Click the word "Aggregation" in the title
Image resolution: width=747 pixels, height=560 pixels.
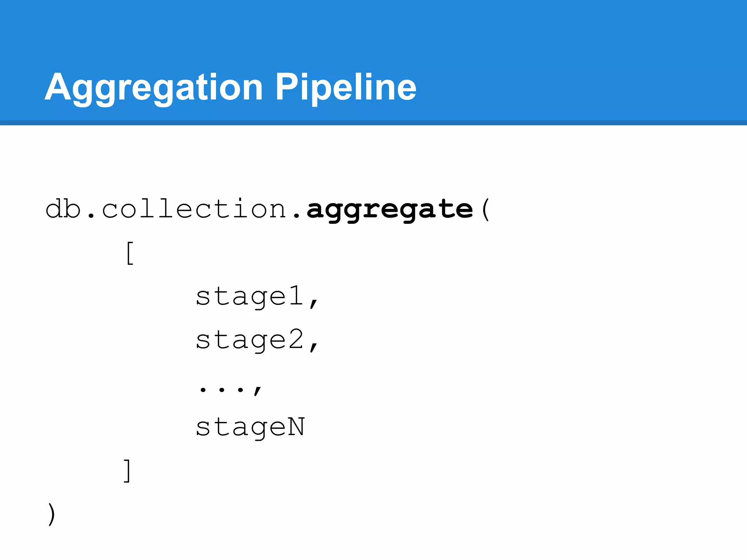(x=153, y=87)
